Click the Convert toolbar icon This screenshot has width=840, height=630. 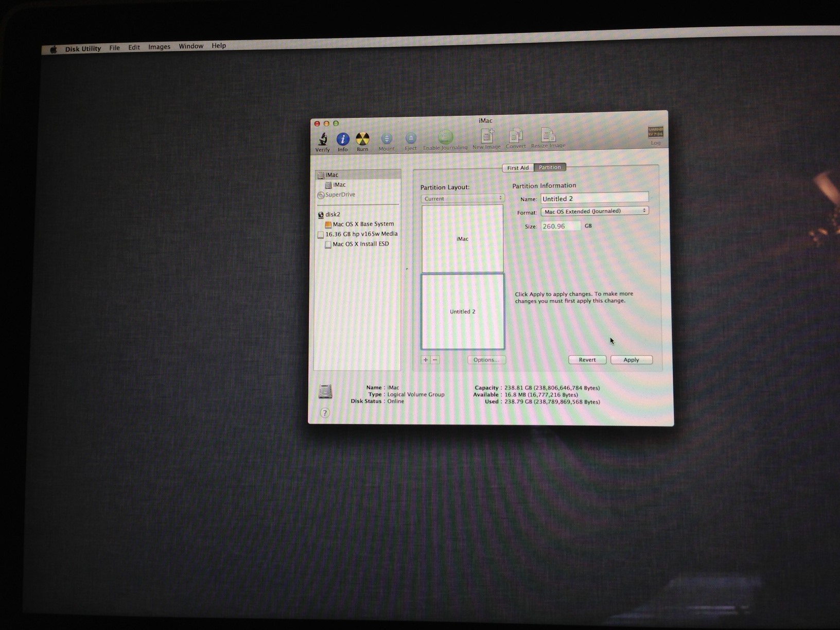[516, 139]
